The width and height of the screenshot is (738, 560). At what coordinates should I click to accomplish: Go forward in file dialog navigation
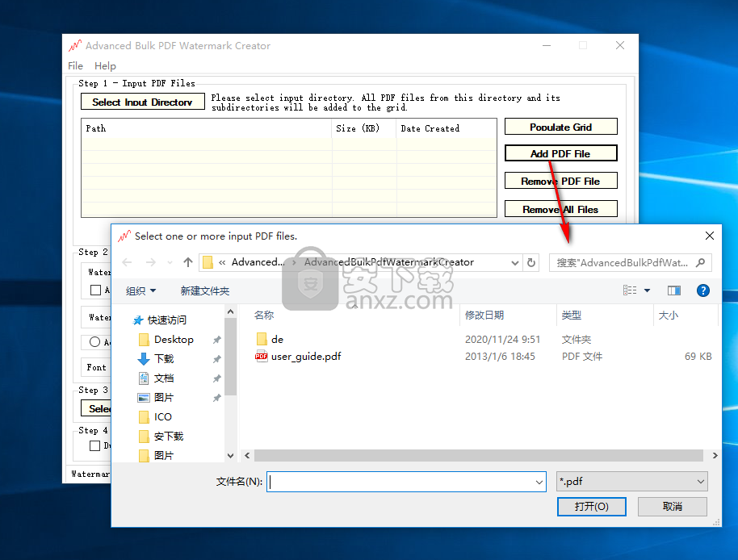coord(151,262)
